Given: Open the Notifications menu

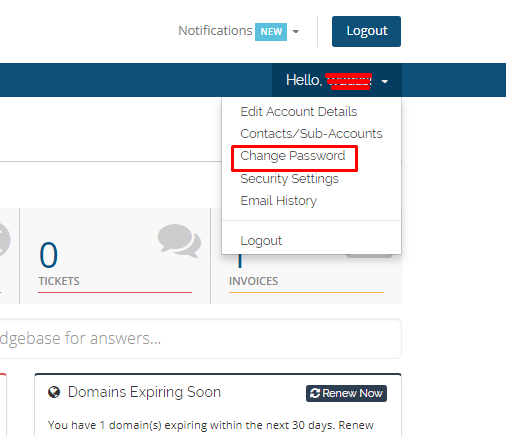Looking at the screenshot, I should pyautogui.click(x=215, y=31).
